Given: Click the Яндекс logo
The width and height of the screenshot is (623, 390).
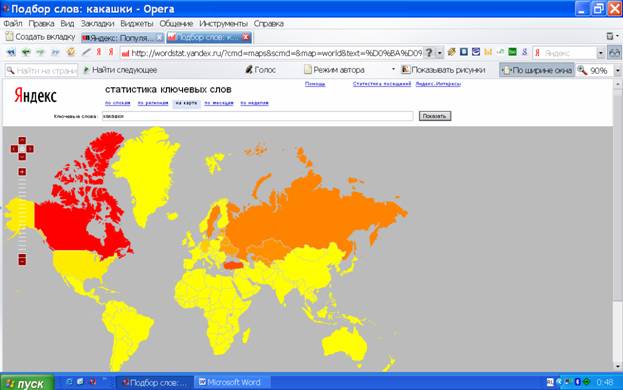Looking at the screenshot, I should pos(35,96).
